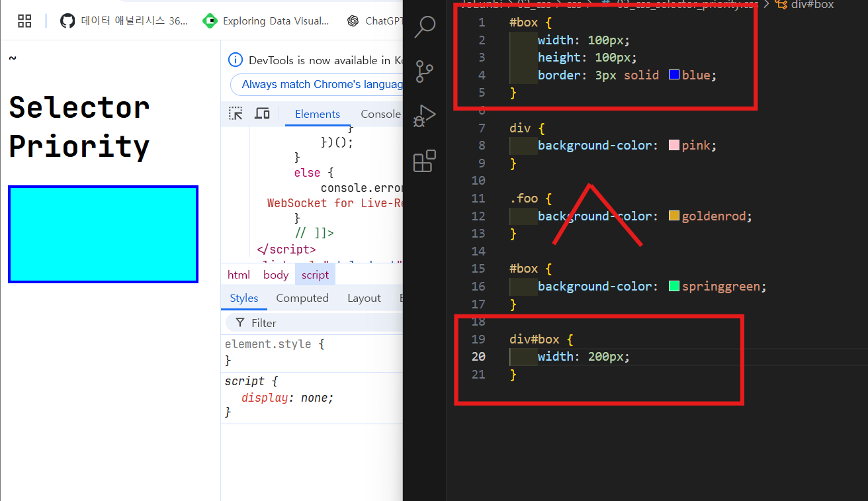Click line number 20 in editor
The image size is (868, 501).
pyautogui.click(x=478, y=357)
